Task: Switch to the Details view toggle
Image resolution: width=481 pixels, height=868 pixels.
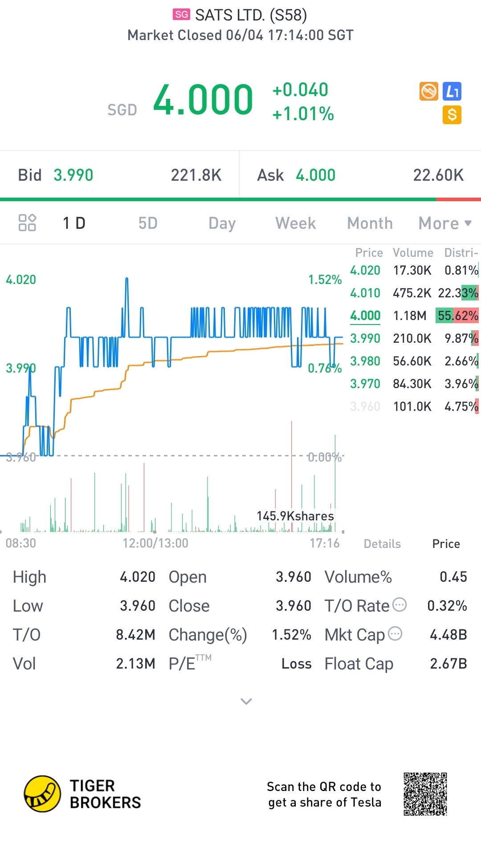Action: coord(382,544)
